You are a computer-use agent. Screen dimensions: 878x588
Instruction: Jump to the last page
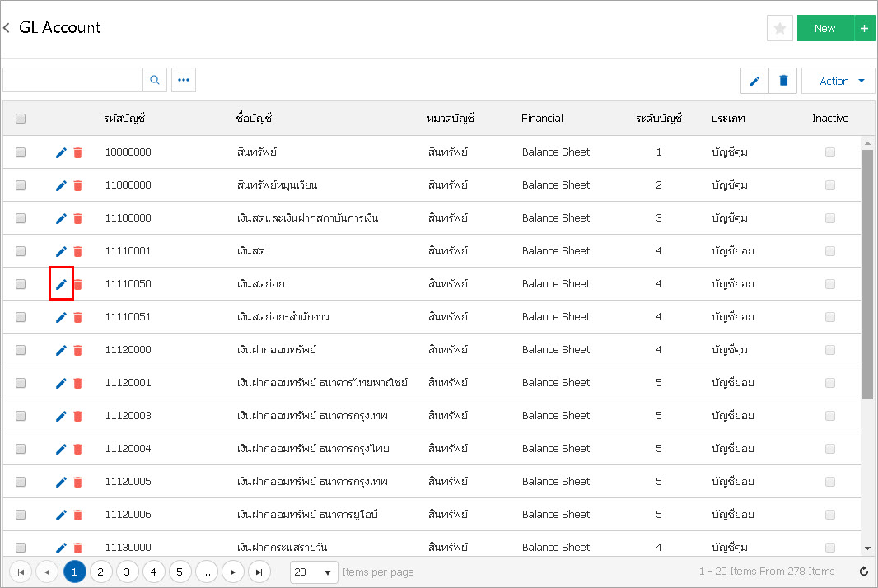(259, 572)
